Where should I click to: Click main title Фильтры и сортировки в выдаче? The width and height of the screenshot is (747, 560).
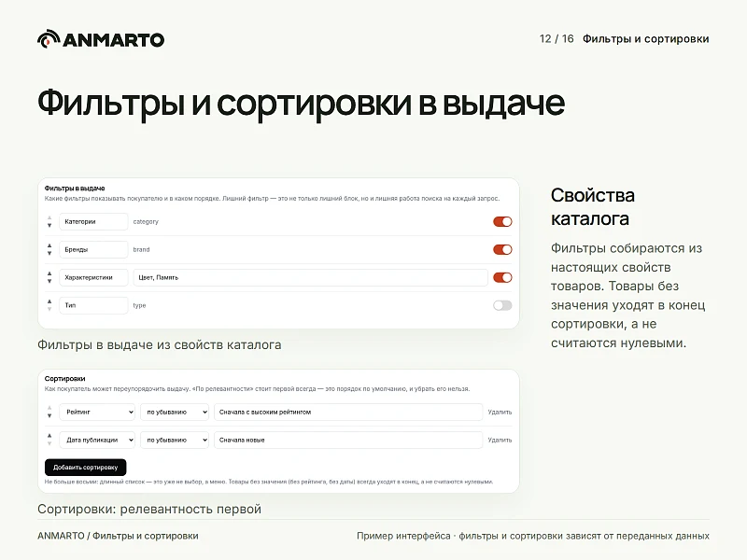(x=301, y=104)
